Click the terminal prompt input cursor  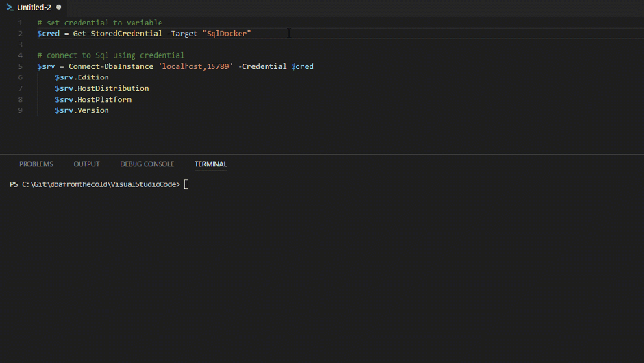pyautogui.click(x=186, y=184)
